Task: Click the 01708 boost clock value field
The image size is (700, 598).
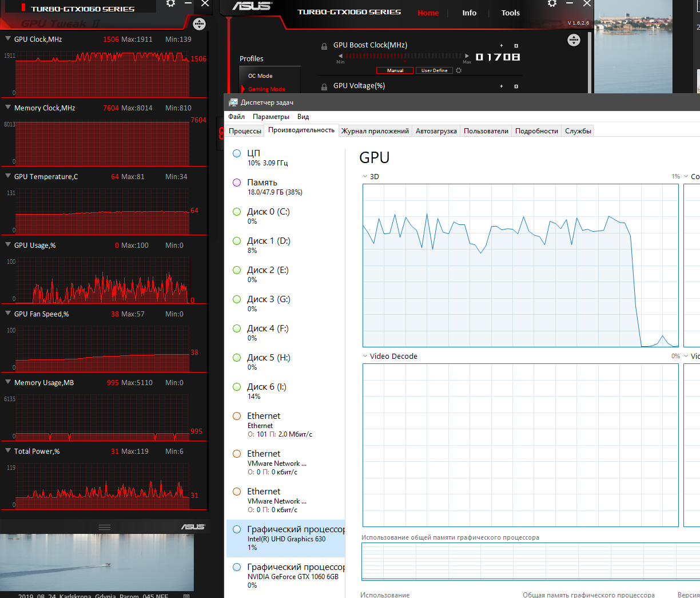Action: [498, 57]
